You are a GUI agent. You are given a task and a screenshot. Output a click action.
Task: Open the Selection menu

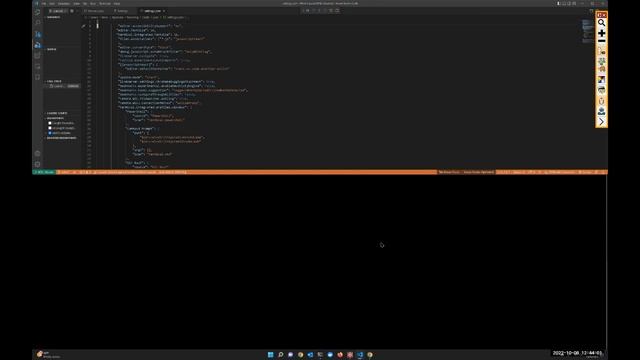[64, 4]
